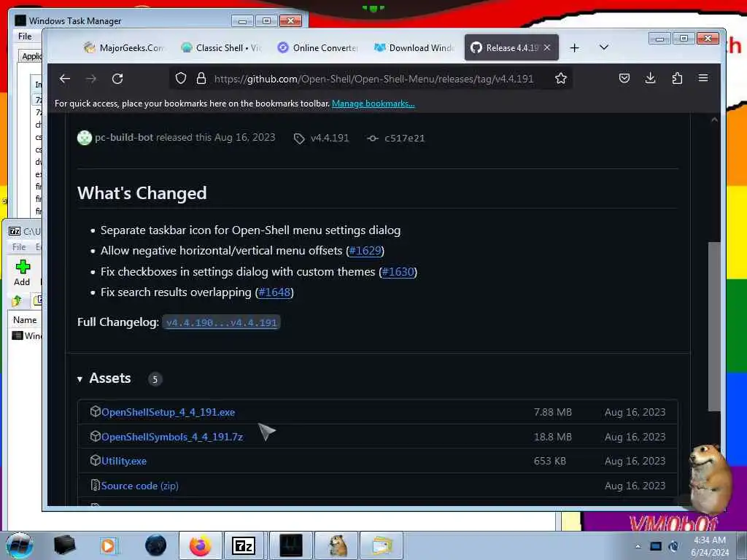Open issue #1648 link
This screenshot has height=560, width=747.
tap(274, 292)
